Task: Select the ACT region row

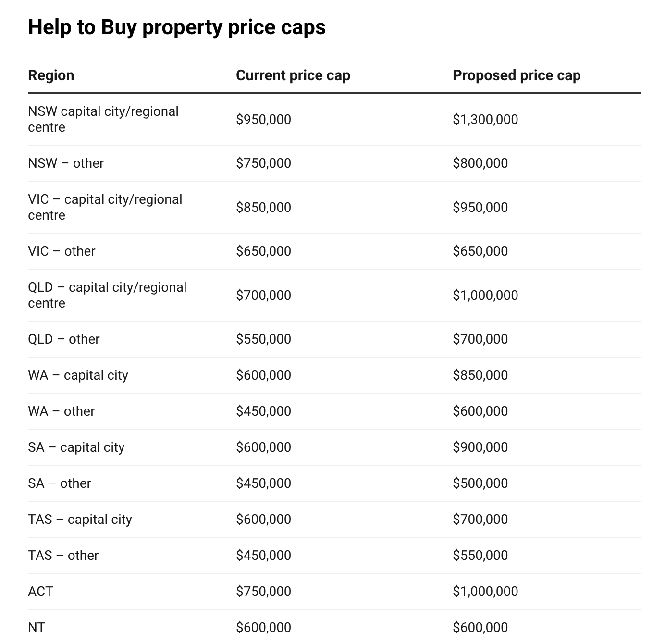Action: coord(334,592)
